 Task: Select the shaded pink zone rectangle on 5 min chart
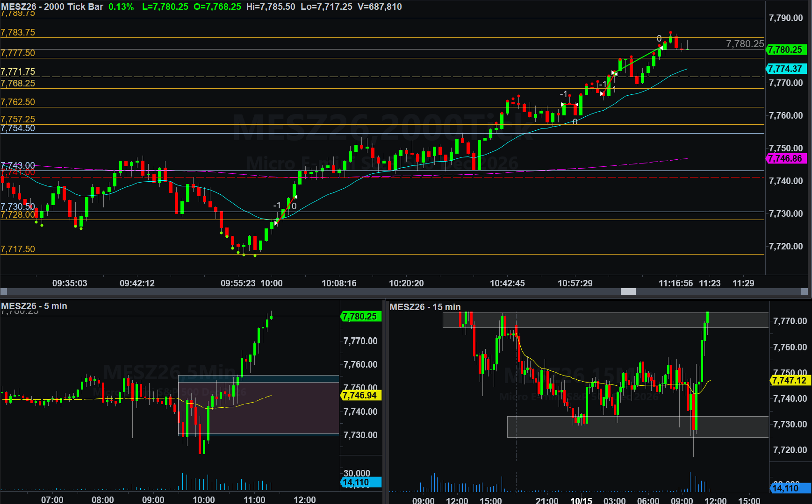259,409
